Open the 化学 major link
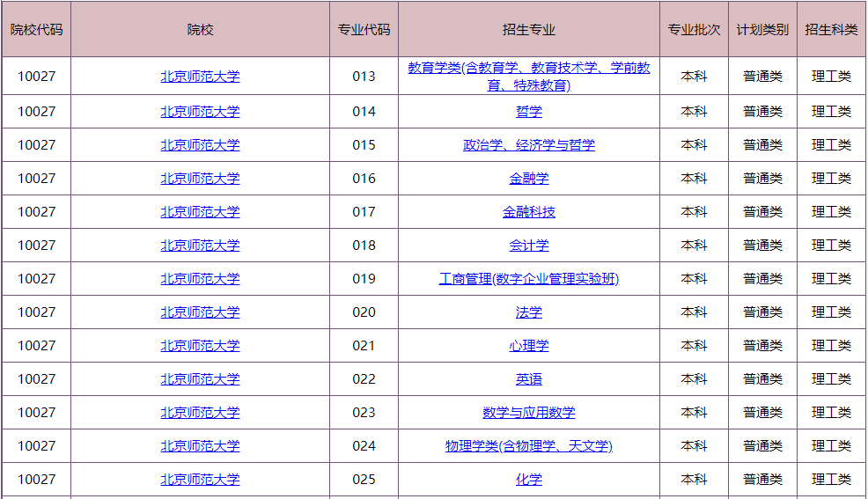The image size is (868, 499). point(529,480)
